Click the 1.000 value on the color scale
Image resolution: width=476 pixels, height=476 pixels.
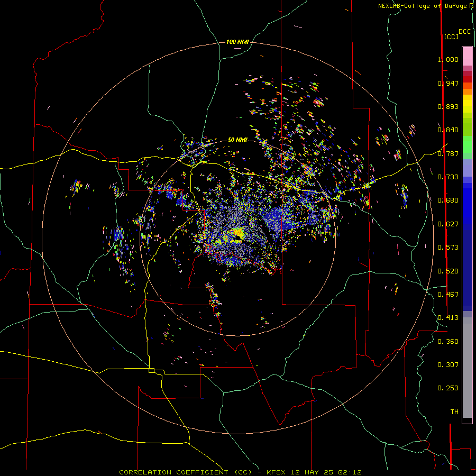[448, 59]
